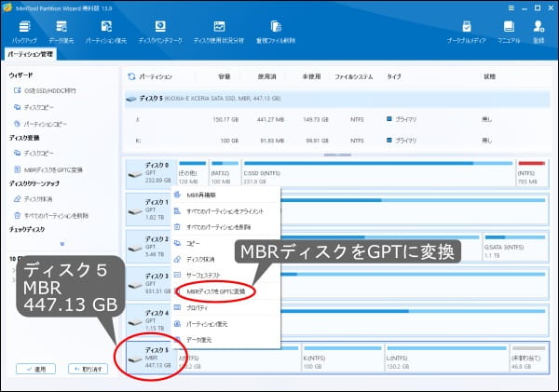The height and width of the screenshot is (392, 559).
Task: Launch ディスクベンチマーク toolbar icon
Action: 160,32
